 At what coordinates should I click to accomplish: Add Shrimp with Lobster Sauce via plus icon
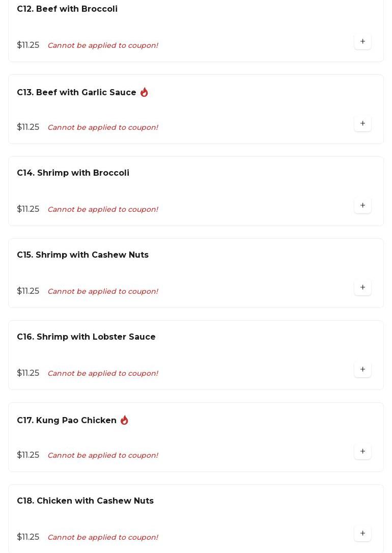[x=362, y=370]
